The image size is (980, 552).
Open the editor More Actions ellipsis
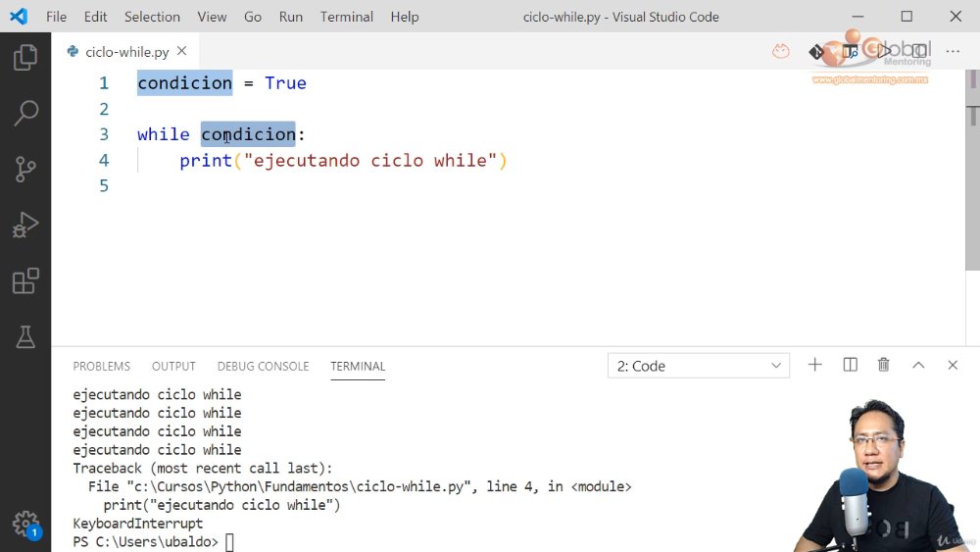pyautogui.click(x=953, y=51)
